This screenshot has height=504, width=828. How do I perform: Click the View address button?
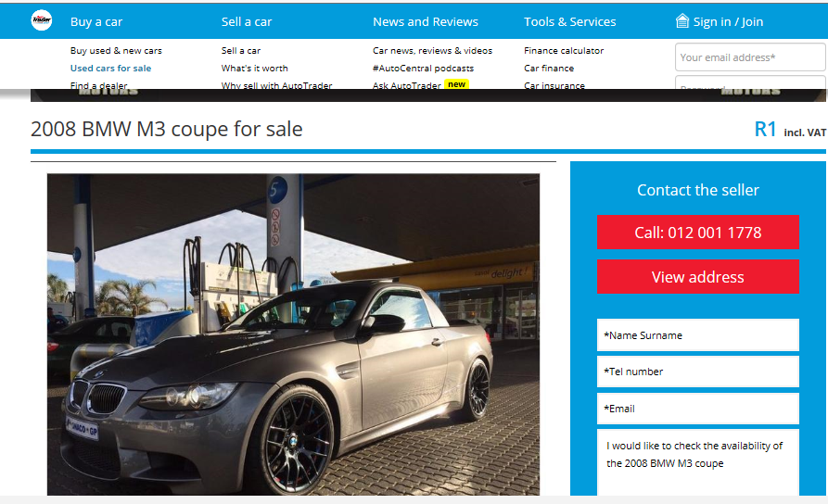[698, 276]
